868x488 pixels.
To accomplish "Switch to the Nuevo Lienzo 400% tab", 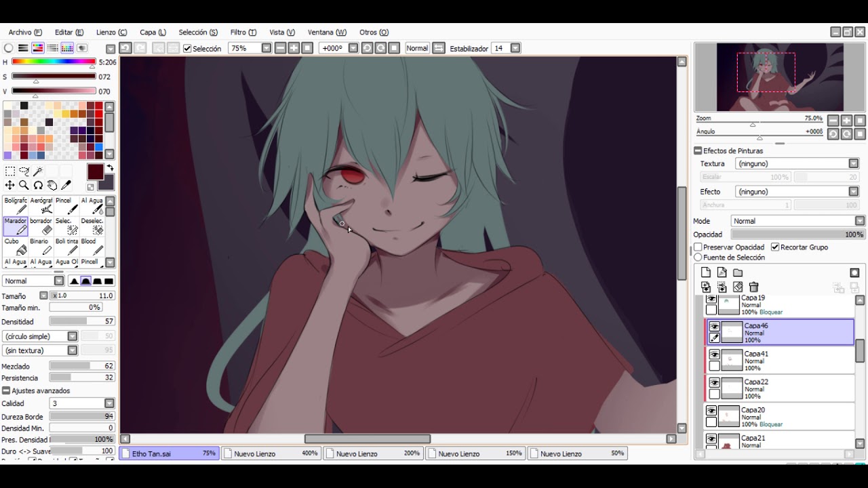I will click(271, 453).
